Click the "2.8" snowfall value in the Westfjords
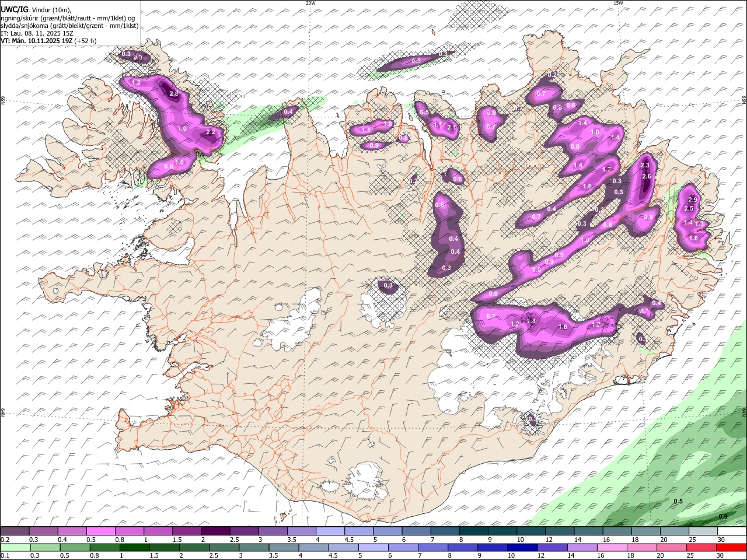The width and height of the screenshot is (747, 560). click(x=173, y=94)
